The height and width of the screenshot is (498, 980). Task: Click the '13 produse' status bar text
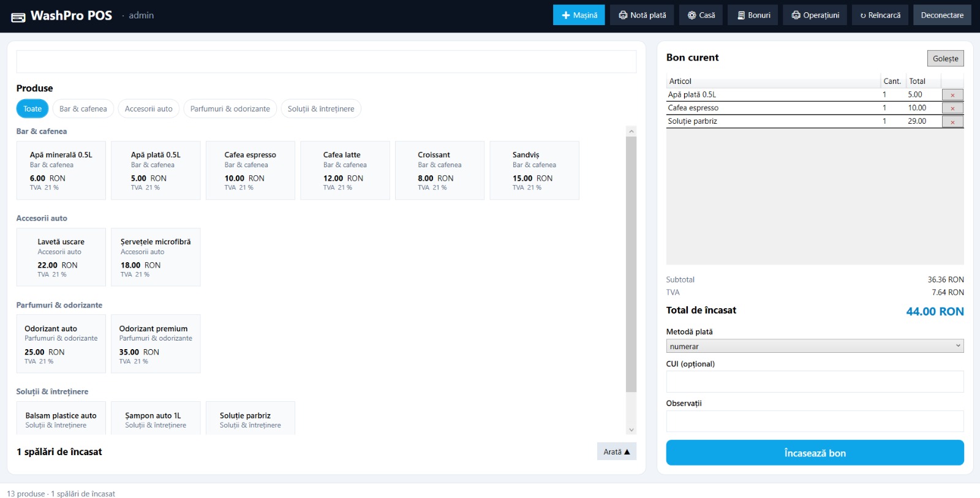26,494
